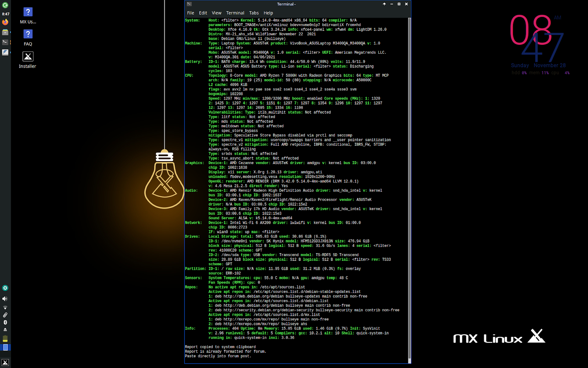Open the Help menu in Terminal
Viewport: 588px width, 368px height.
coord(268,13)
